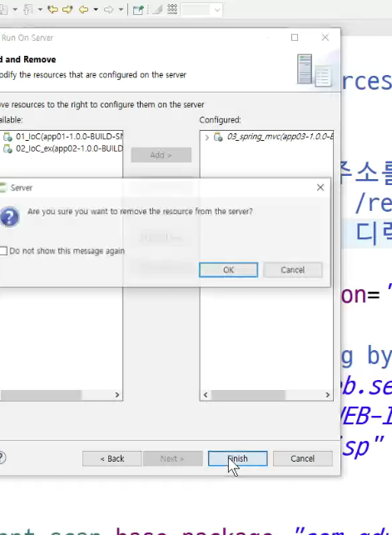The width and height of the screenshot is (392, 535).
Task: Click the next edit location arrow icon
Action: coord(67,9)
